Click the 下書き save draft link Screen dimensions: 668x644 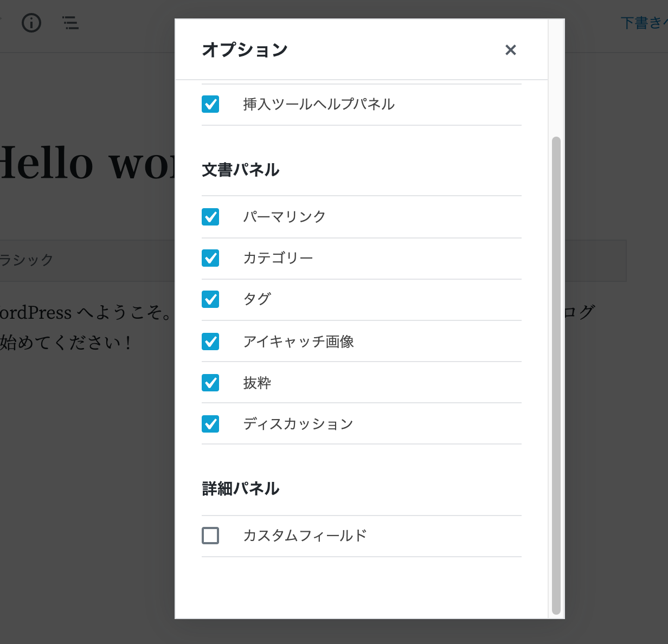644,23
